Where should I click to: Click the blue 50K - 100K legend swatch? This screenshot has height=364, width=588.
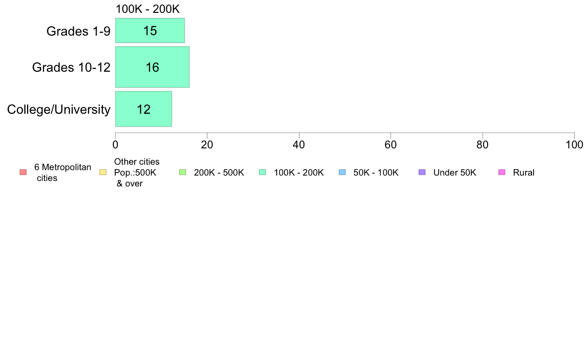coord(343,173)
